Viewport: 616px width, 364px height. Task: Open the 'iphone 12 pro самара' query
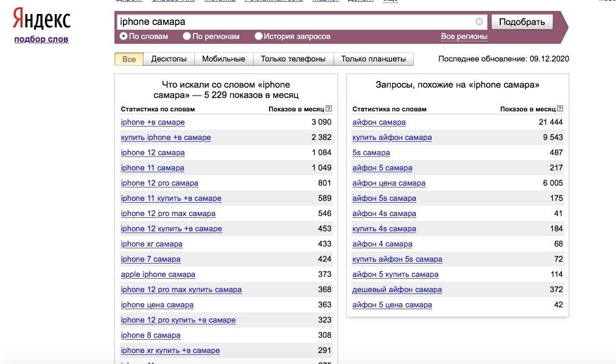(x=159, y=183)
